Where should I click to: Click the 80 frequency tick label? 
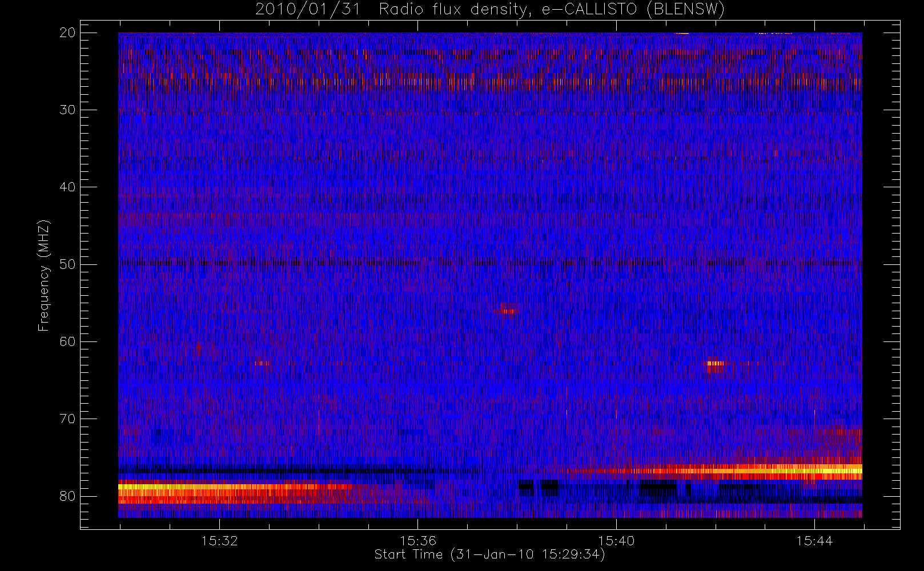68,496
